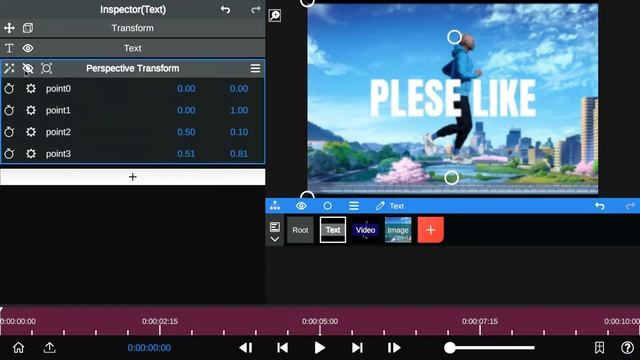The image size is (640, 360).
Task: Skip to the start of the timeline
Action: point(282,348)
